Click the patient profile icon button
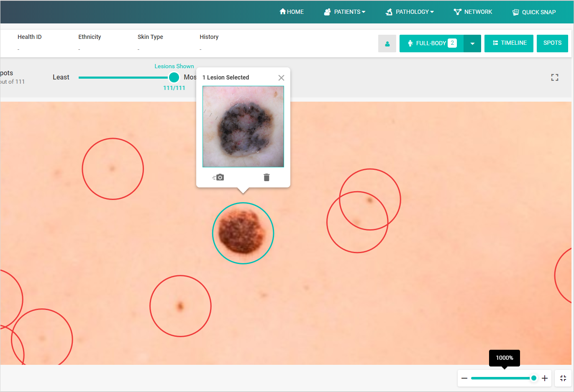The image size is (574, 392). tap(387, 44)
